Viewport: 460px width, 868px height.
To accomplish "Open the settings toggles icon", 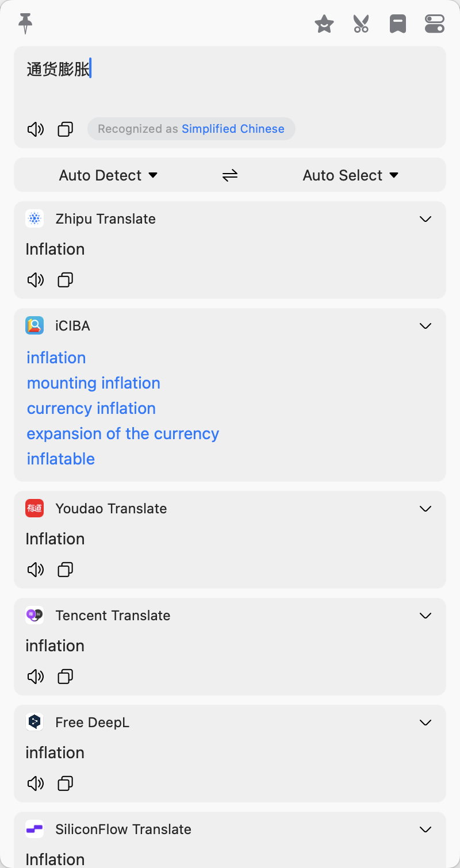I will click(435, 24).
